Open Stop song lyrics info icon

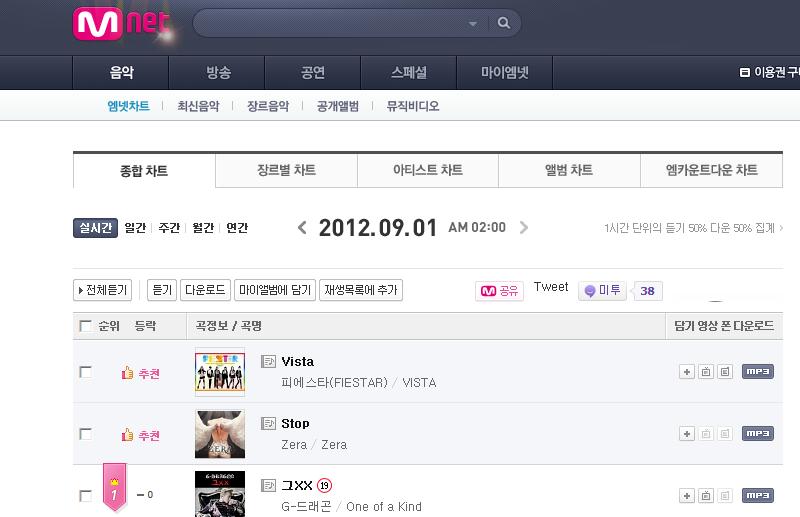click(268, 423)
